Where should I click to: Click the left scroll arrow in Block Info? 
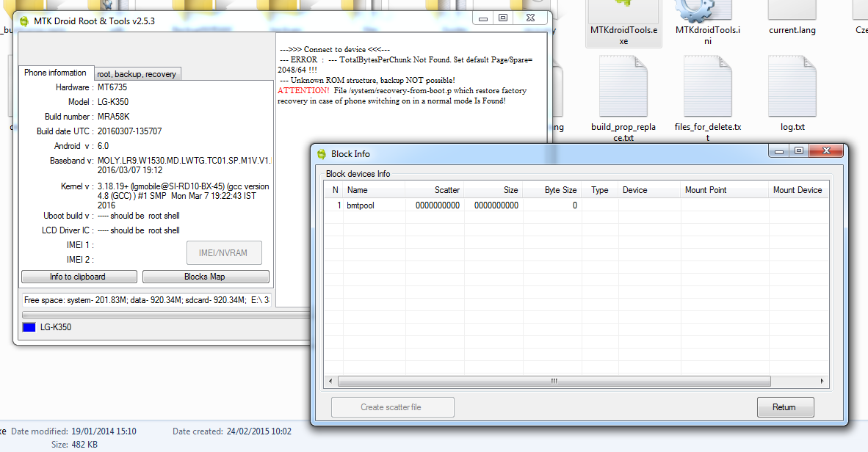point(330,381)
